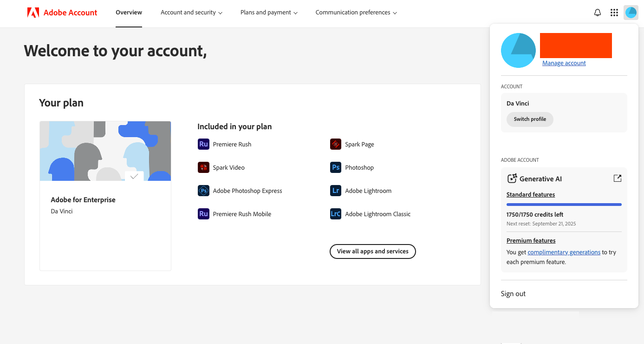The image size is (644, 344).
Task: Click the credits progress bar
Action: pyautogui.click(x=564, y=204)
